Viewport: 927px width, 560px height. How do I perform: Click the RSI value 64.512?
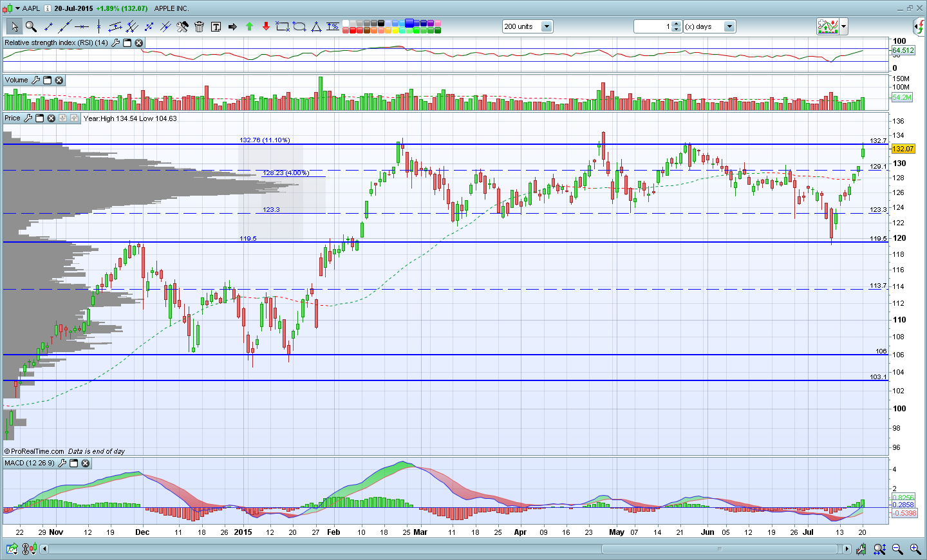(903, 50)
